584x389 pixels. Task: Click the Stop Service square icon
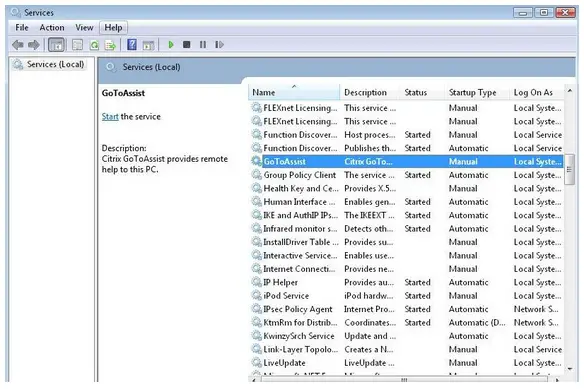[187, 45]
